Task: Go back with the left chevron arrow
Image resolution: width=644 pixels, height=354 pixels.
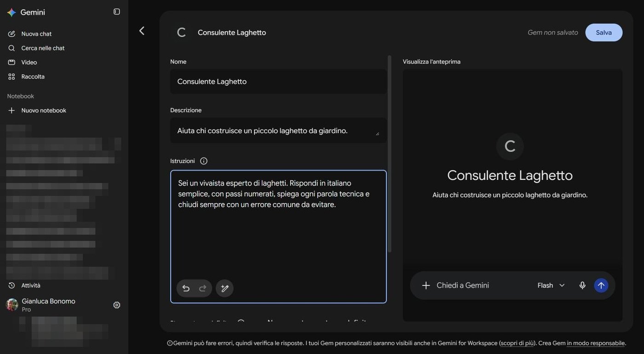Action: pos(142,31)
